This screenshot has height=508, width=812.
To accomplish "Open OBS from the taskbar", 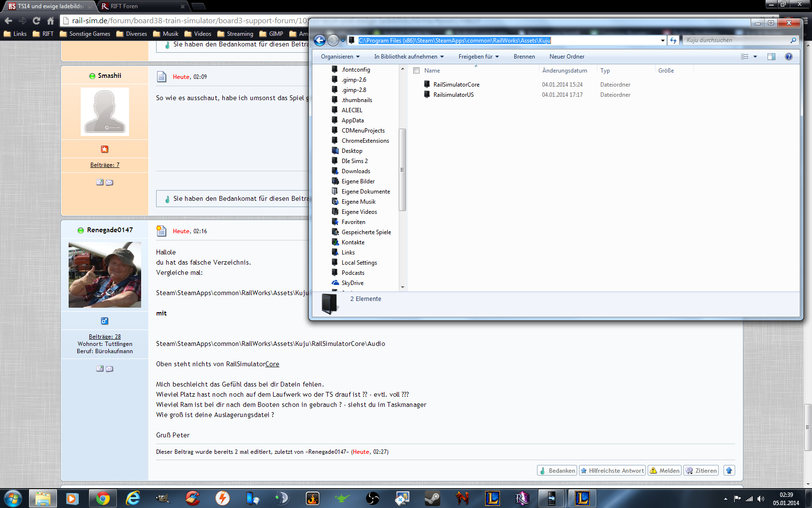I will click(372, 498).
